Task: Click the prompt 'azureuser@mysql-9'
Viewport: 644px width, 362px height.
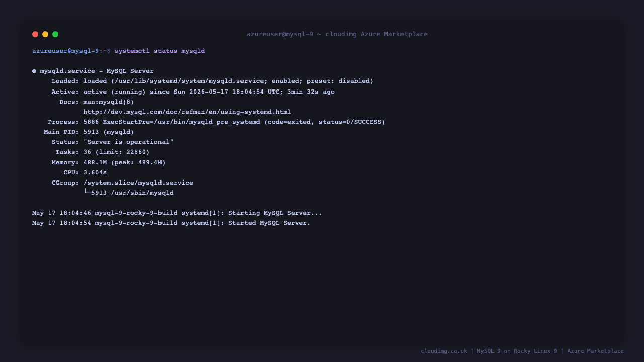Action: (65, 51)
